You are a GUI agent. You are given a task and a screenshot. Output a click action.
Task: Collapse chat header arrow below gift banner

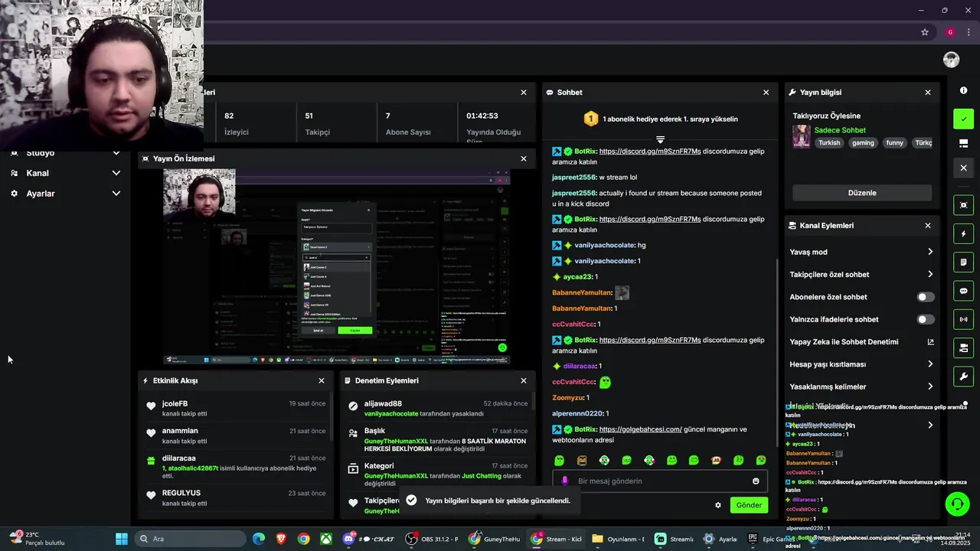click(660, 139)
